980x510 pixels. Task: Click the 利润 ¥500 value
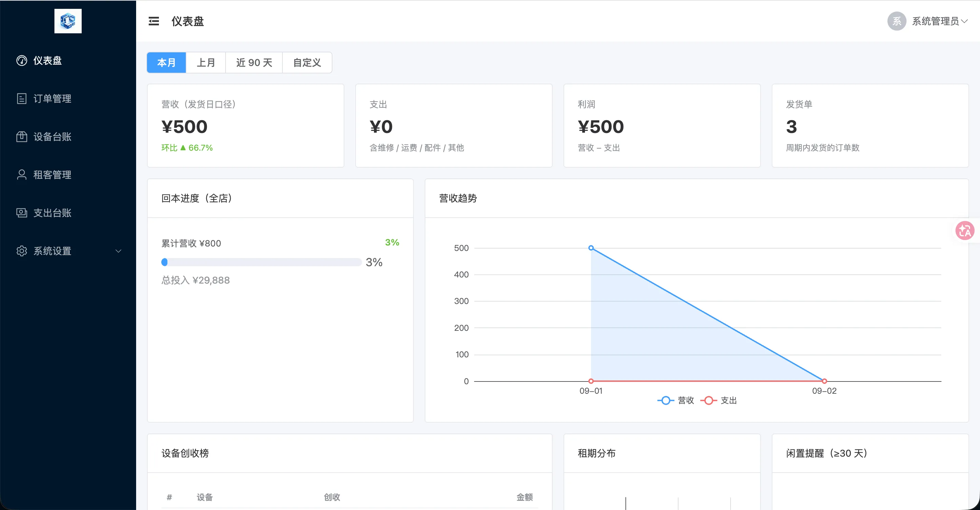tap(601, 126)
